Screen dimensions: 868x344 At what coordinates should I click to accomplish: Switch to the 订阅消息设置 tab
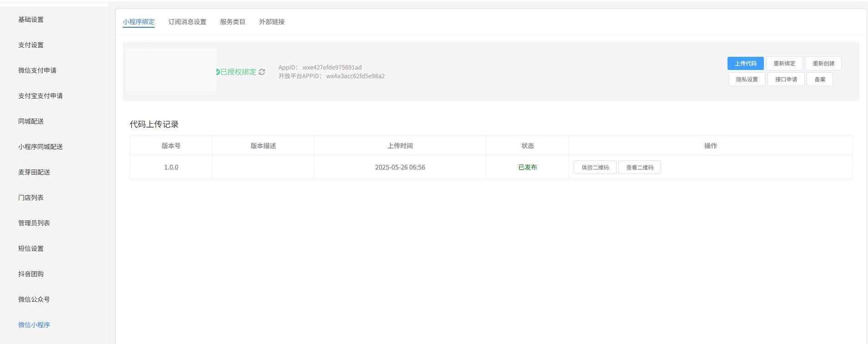point(187,22)
